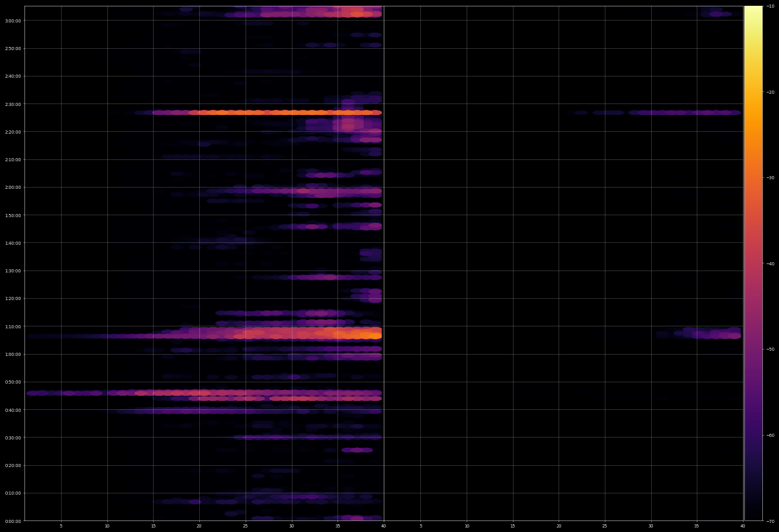Click x-axis label 25 of the right plot

605,526
